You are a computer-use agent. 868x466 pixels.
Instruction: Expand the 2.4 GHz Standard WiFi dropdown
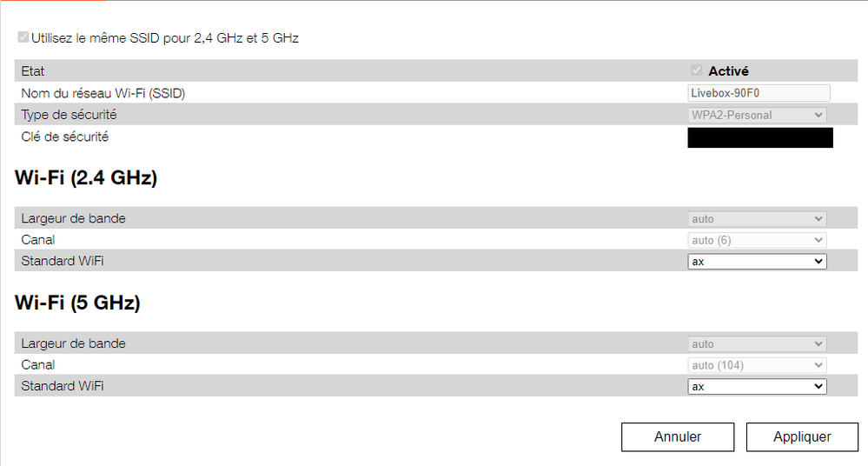(757, 261)
